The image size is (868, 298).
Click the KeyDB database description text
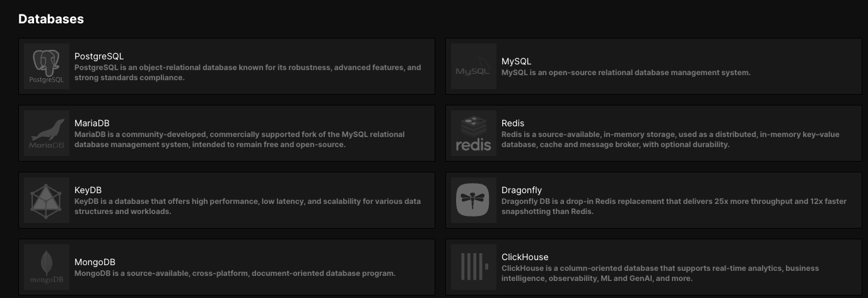click(247, 206)
